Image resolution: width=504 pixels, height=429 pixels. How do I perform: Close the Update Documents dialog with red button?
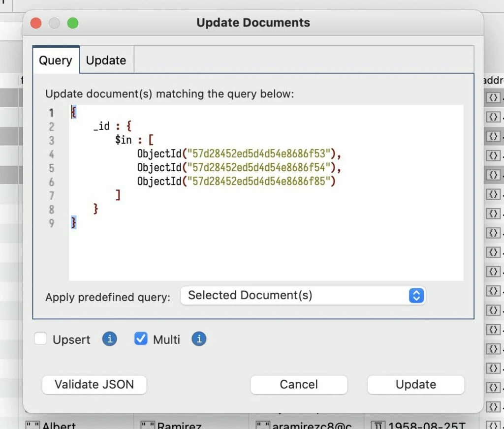tap(36, 23)
